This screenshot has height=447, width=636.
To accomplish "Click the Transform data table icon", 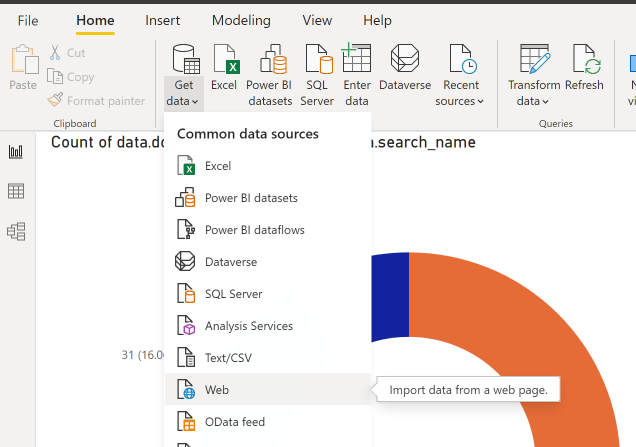I will pyautogui.click(x=535, y=58).
